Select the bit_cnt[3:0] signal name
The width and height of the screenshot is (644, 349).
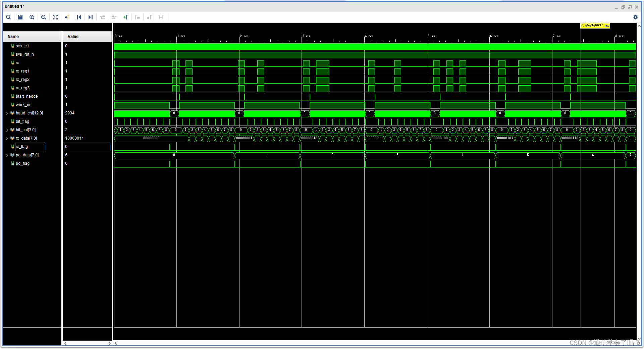click(x=26, y=130)
